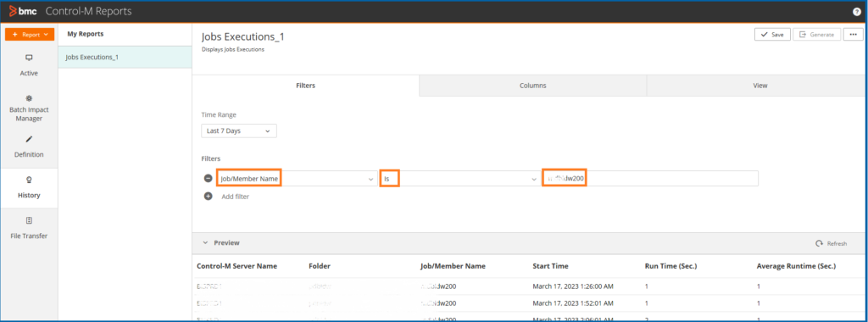This screenshot has height=322, width=868.
Task: Click Displays Jobs Executions description text
Action: (x=232, y=50)
